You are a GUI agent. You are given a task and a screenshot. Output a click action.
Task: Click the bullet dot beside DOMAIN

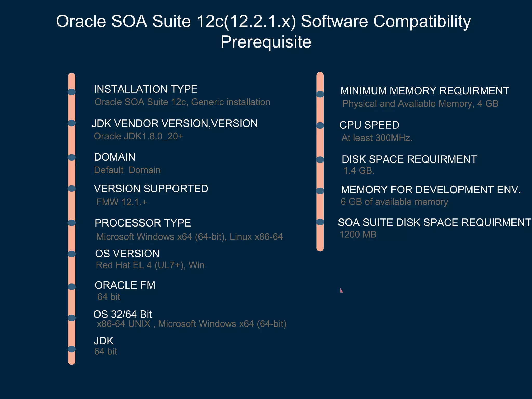pyautogui.click(x=72, y=157)
